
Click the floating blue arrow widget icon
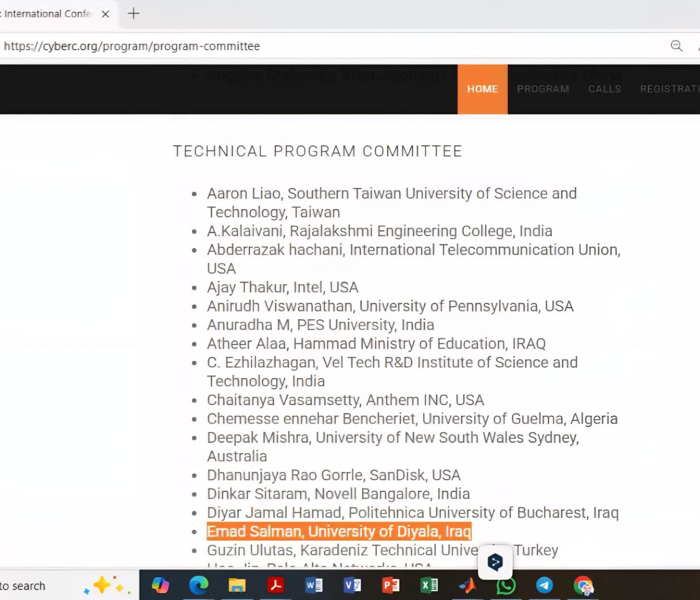(495, 562)
